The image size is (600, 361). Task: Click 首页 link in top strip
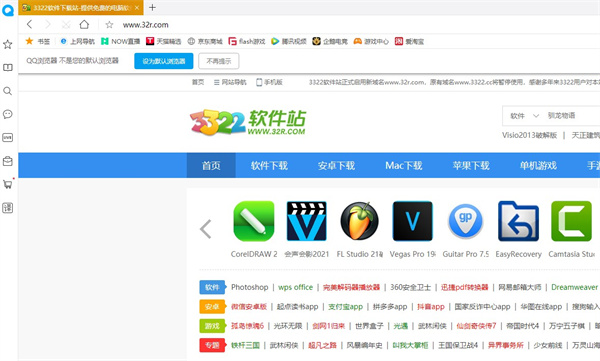point(198,82)
